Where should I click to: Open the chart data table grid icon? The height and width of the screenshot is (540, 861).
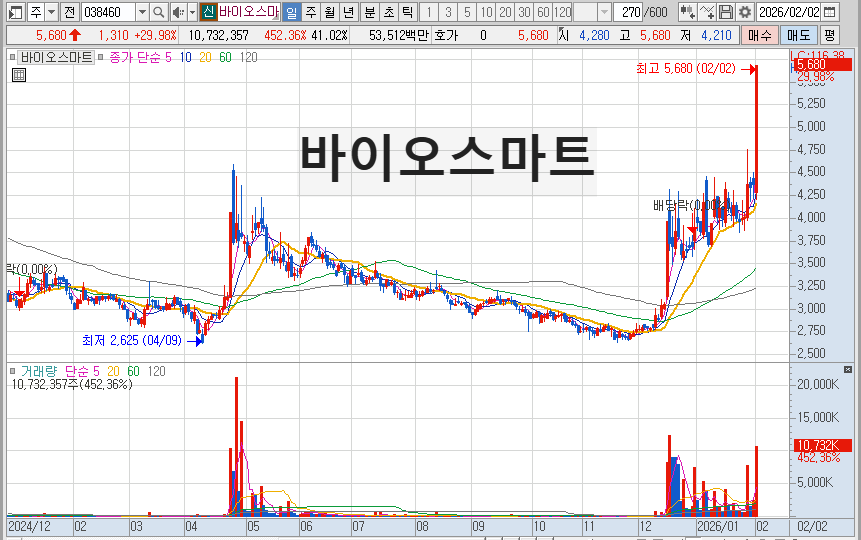click(19, 75)
